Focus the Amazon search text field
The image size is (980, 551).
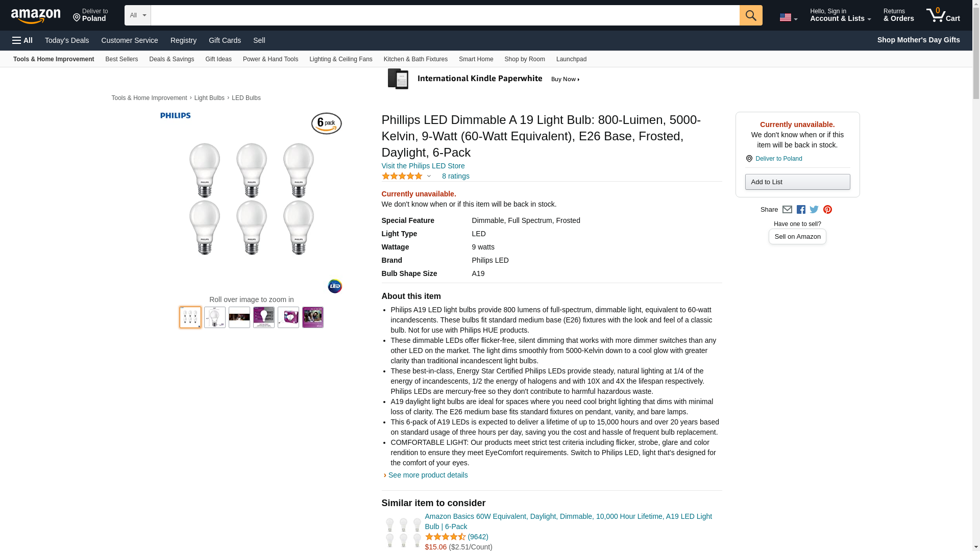(x=445, y=15)
